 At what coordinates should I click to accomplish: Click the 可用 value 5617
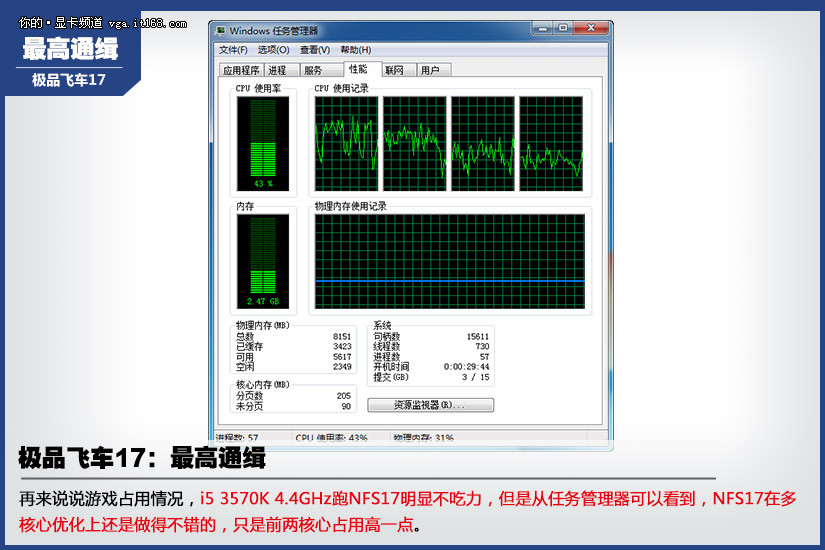pyautogui.click(x=342, y=357)
